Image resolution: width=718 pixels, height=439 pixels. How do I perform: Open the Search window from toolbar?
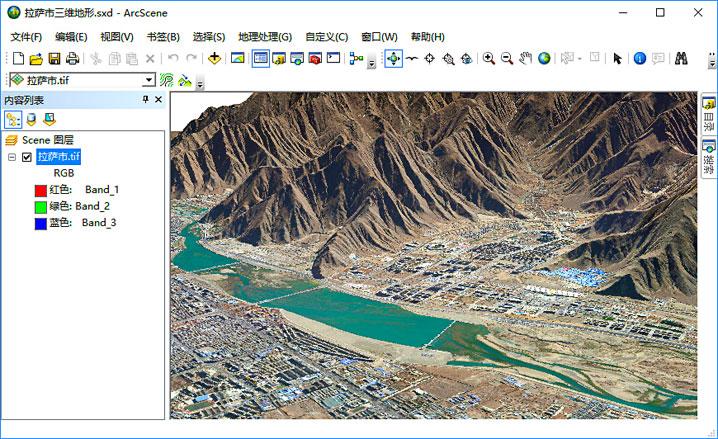297,59
